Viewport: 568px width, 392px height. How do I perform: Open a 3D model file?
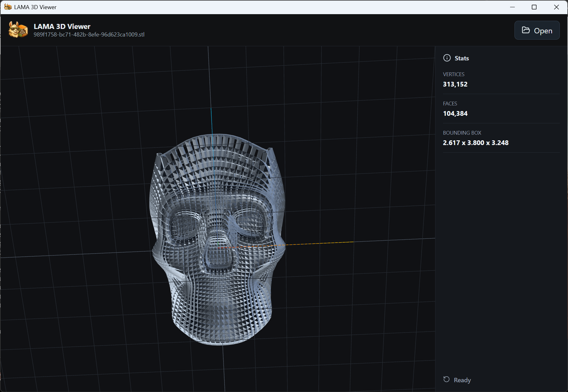pos(537,31)
